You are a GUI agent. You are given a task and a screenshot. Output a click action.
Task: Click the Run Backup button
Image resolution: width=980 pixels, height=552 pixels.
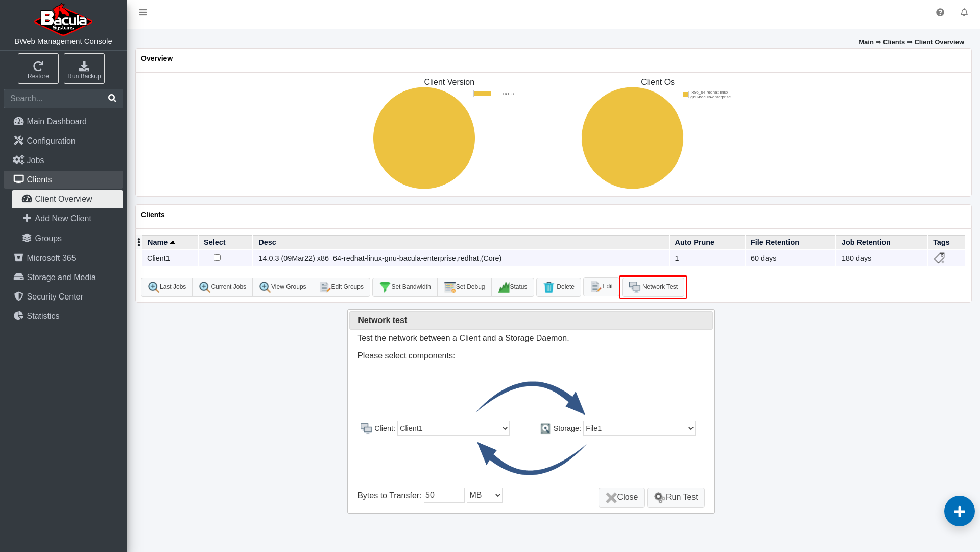pos(84,68)
